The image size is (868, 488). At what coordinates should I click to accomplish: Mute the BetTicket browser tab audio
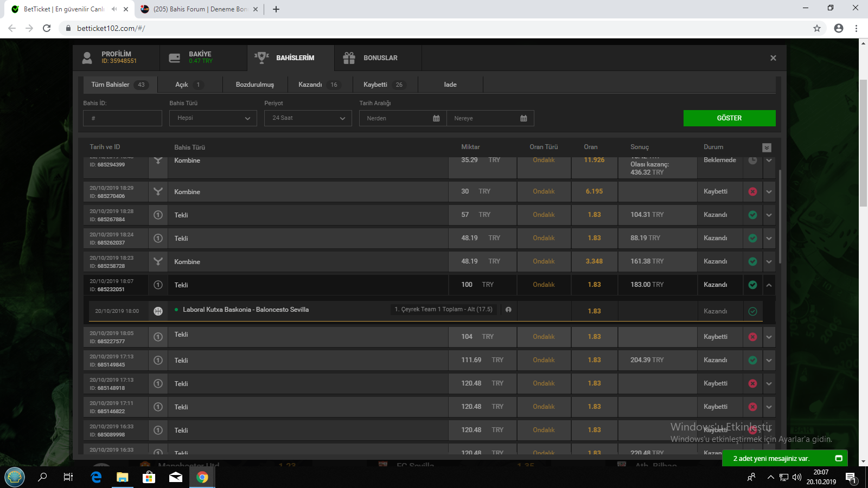(114, 9)
